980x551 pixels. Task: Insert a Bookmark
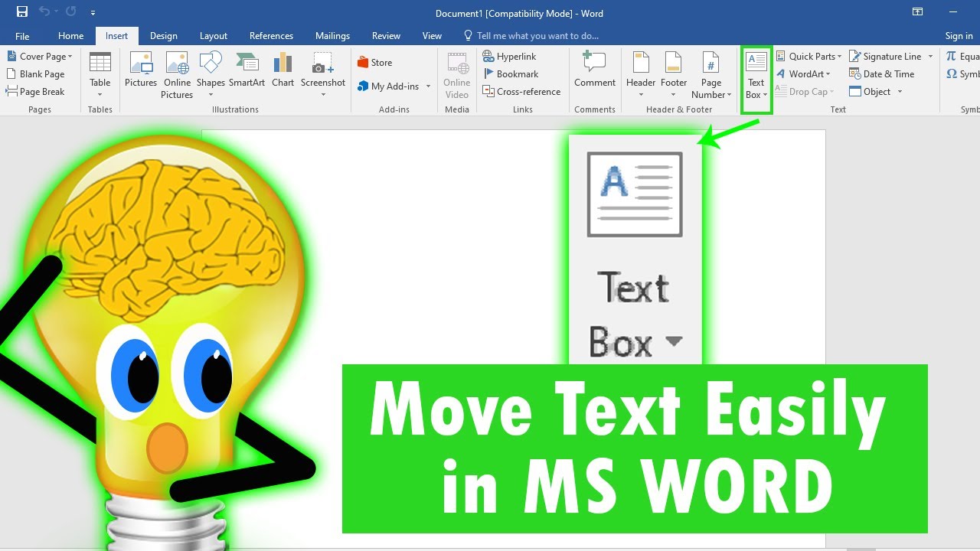coord(511,74)
